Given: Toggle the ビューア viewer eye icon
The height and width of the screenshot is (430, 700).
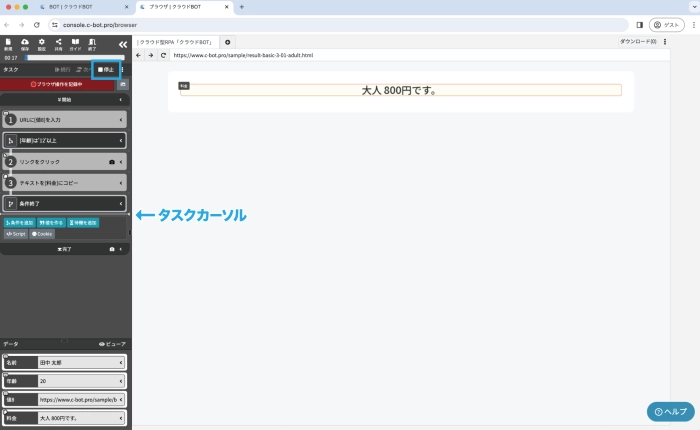Looking at the screenshot, I should pyautogui.click(x=112, y=343).
